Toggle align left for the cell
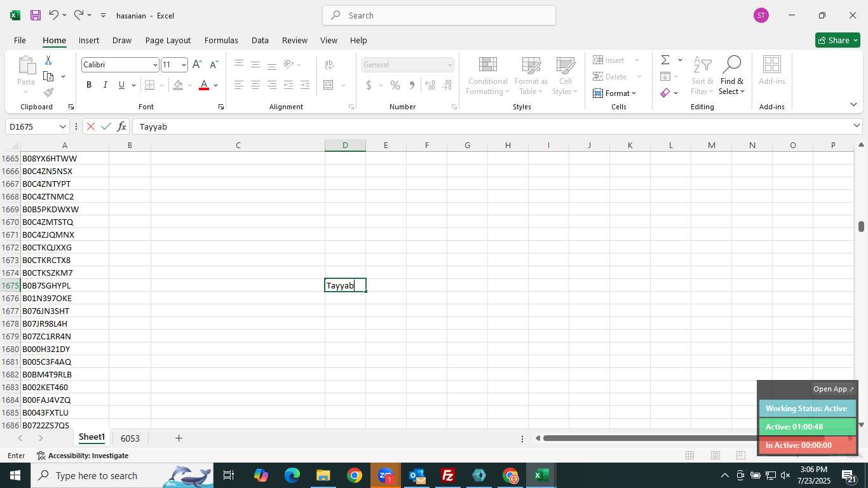 [239, 85]
